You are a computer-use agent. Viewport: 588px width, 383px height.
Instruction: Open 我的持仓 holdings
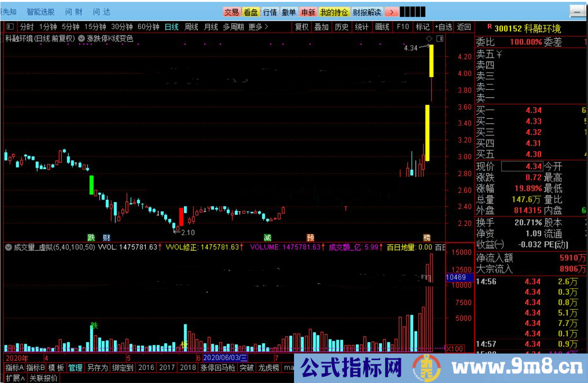(334, 12)
